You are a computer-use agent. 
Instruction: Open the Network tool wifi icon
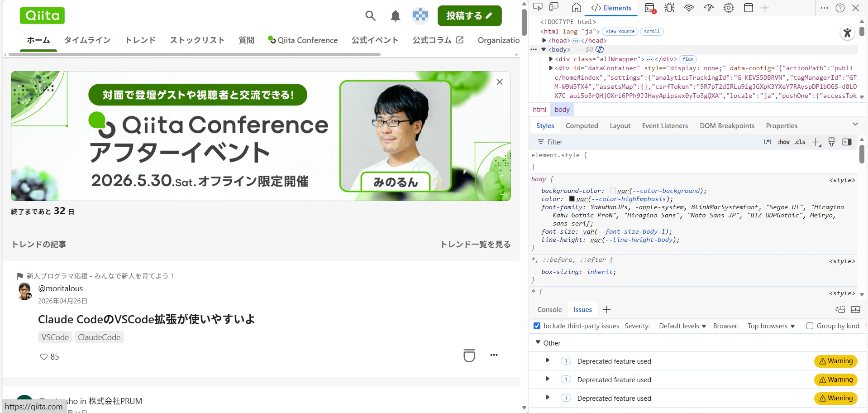[x=689, y=8]
